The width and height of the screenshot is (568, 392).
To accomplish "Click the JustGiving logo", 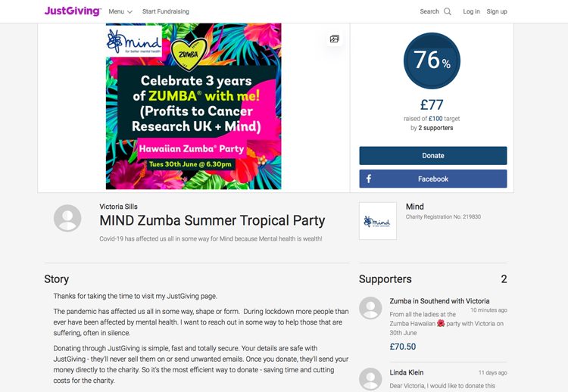I will click(73, 11).
